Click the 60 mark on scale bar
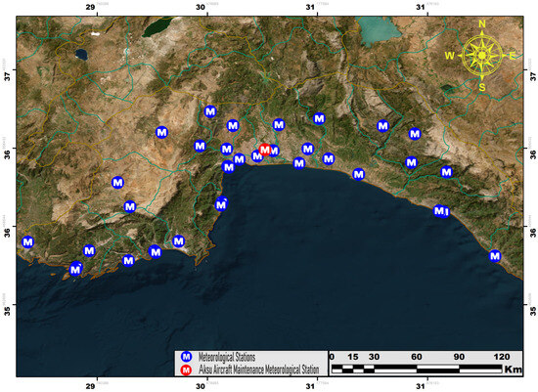538x392 pixels. click(x=416, y=357)
